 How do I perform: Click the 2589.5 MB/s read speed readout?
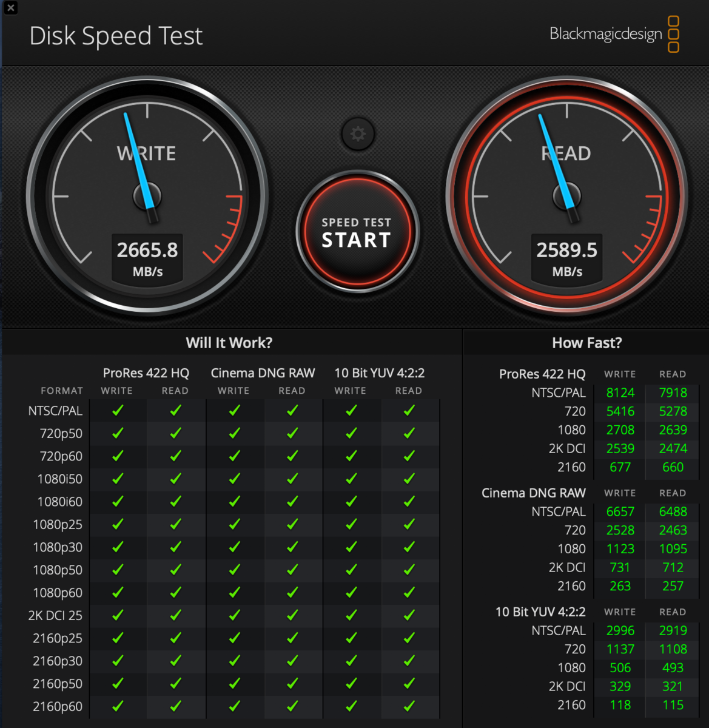pyautogui.click(x=566, y=258)
